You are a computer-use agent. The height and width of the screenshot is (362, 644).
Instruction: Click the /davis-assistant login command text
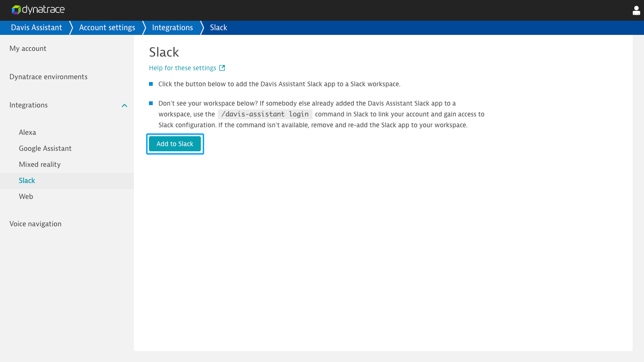(265, 114)
